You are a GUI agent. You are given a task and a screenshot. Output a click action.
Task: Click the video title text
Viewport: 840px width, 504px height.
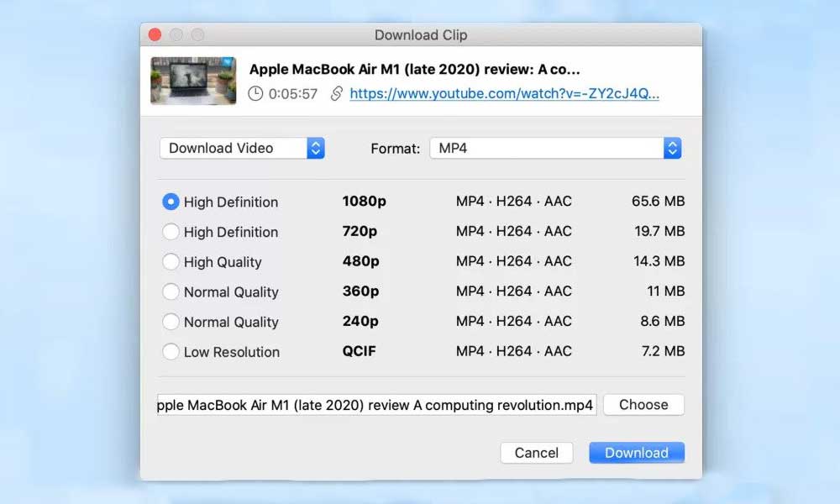pos(415,69)
